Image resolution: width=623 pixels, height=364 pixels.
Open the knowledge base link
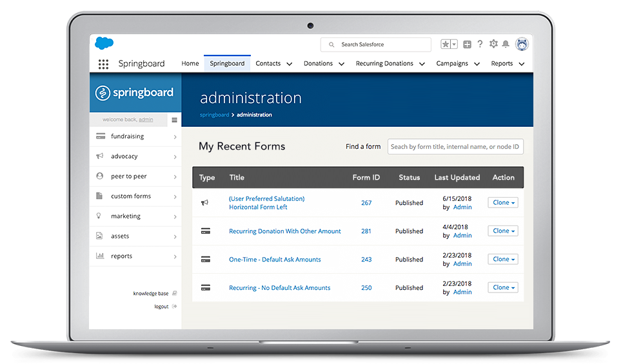tap(150, 294)
